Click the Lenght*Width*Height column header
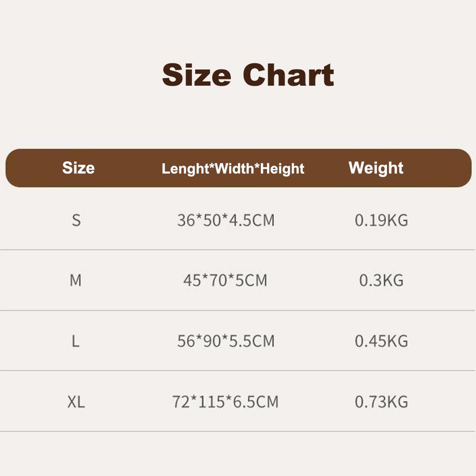 coord(233,169)
